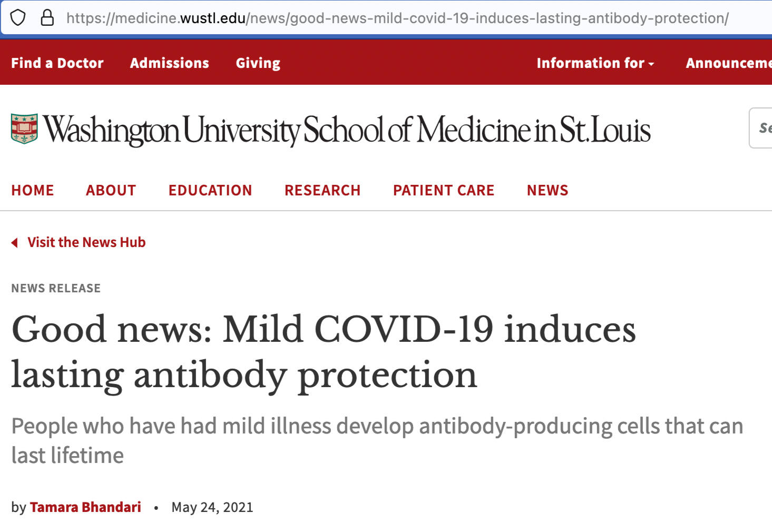The height and width of the screenshot is (532, 772).
Task: Select HOME in main navigation
Action: point(33,190)
